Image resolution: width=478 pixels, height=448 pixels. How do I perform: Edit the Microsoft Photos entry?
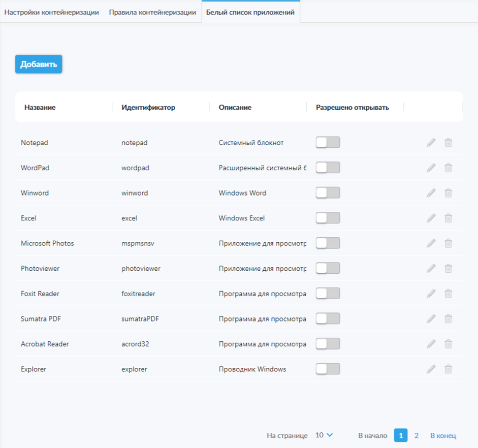[431, 243]
